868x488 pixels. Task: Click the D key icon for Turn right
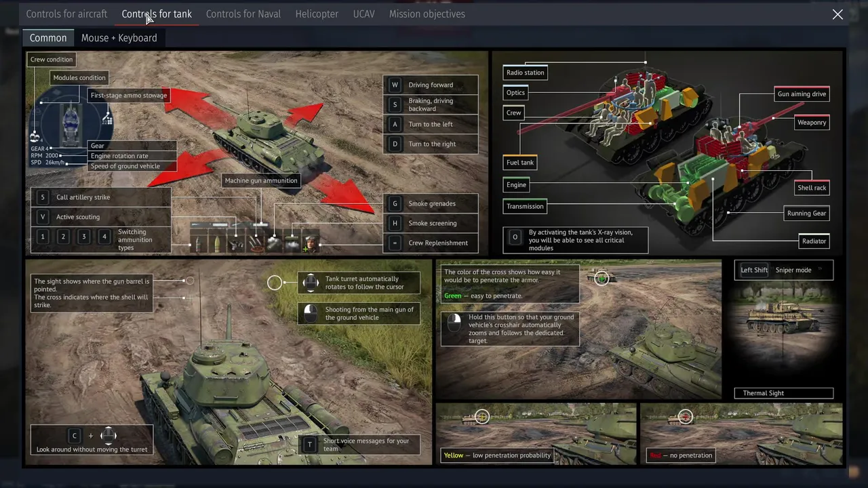coord(395,144)
